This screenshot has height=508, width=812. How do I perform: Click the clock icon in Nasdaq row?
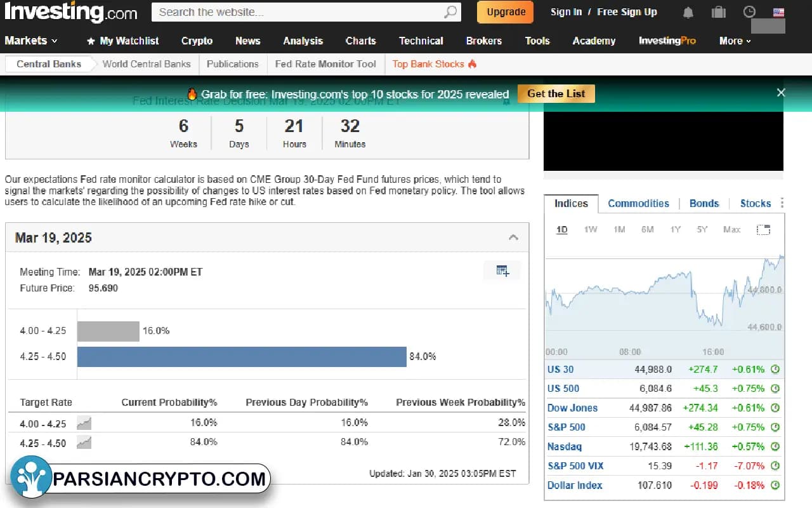[x=775, y=446]
